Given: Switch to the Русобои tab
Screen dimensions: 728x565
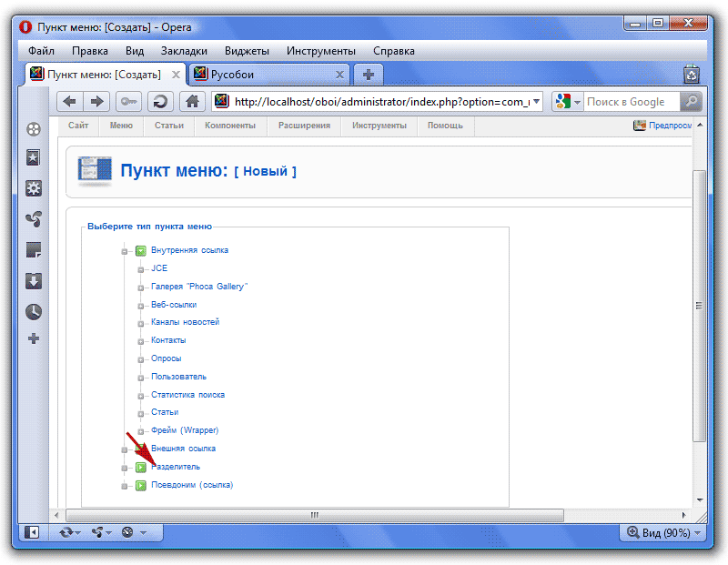Looking at the screenshot, I should [268, 75].
